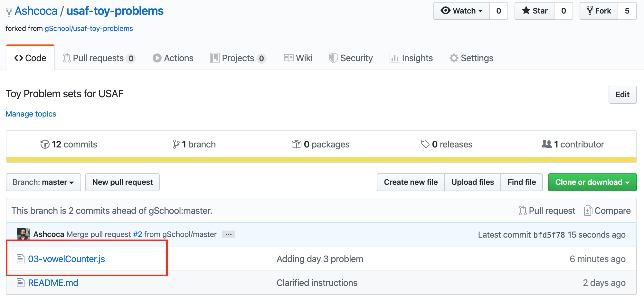Expand the commit message ellipsis
644x302 pixels.
[229, 234]
